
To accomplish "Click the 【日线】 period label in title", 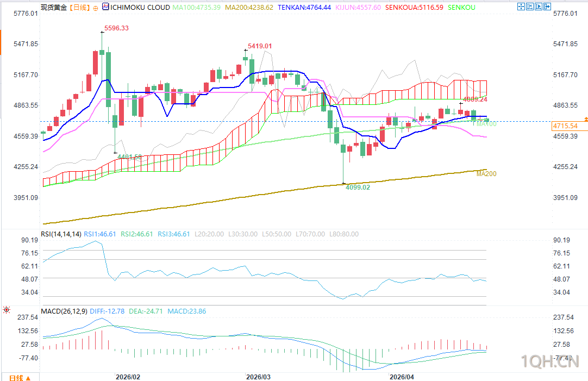I will [x=79, y=8].
